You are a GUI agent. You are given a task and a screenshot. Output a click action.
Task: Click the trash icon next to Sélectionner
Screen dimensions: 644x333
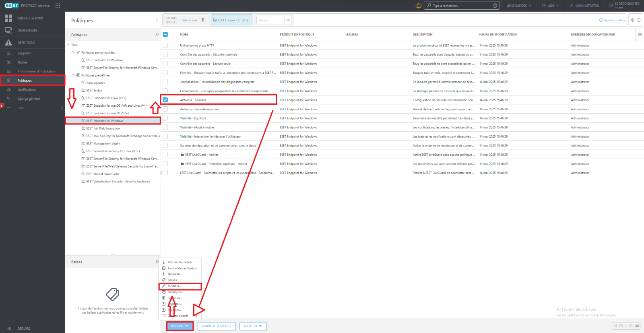pyautogui.click(x=203, y=20)
